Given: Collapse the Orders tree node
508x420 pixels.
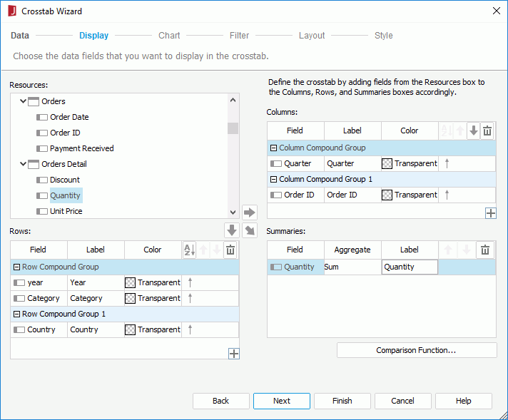Looking at the screenshot, I should (23, 101).
